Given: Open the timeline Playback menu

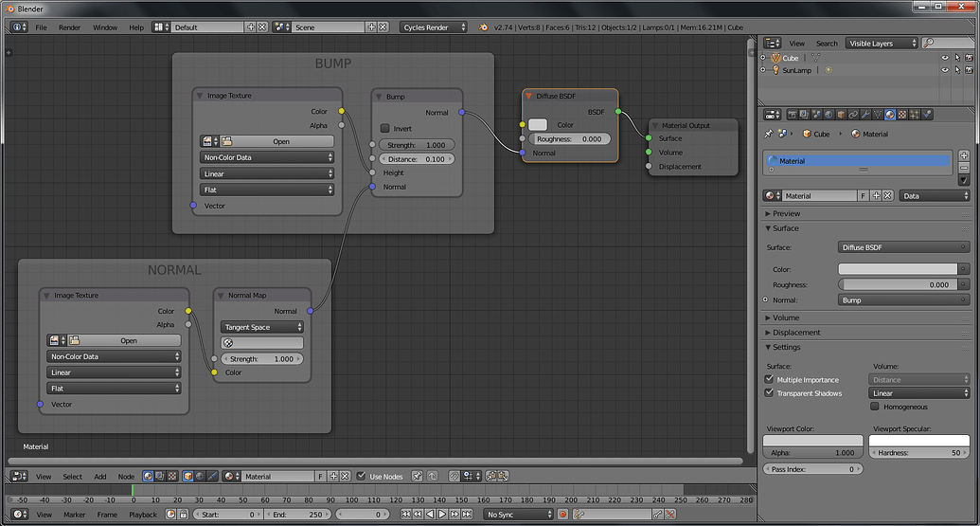Looking at the screenshot, I should click(x=142, y=515).
